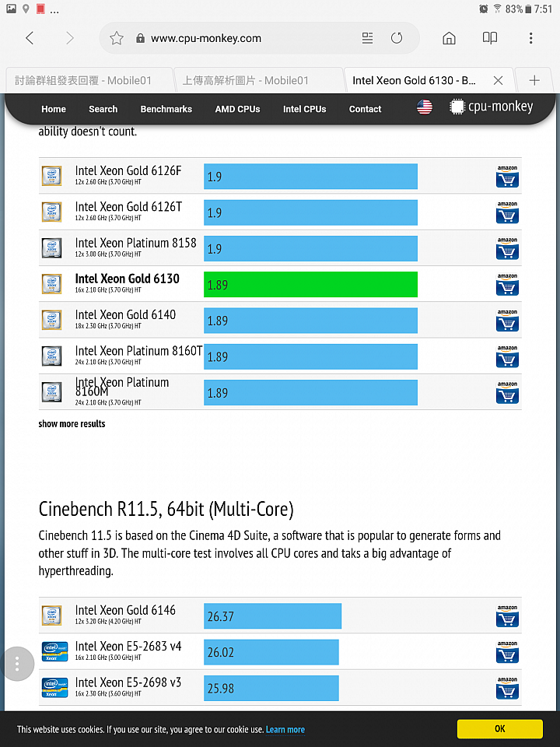Open Amazon cart for Xeon Gold 6130

click(507, 285)
